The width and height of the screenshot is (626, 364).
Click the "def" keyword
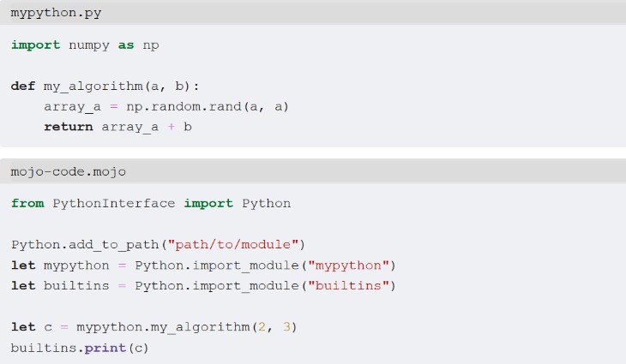click(x=23, y=86)
